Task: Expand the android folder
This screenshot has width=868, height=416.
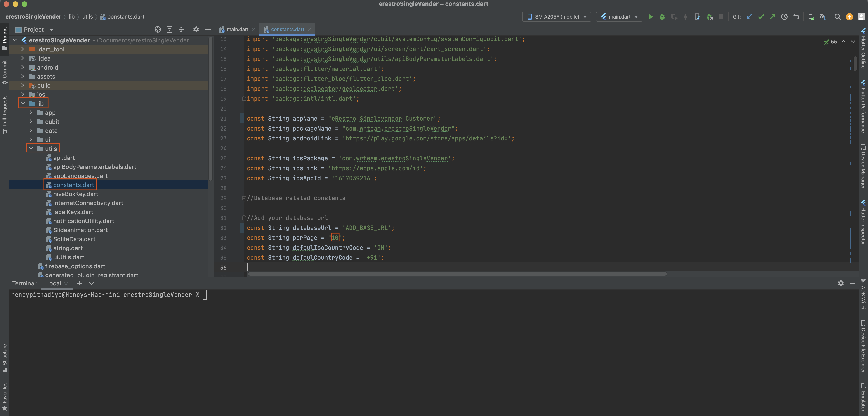Action: tap(23, 67)
